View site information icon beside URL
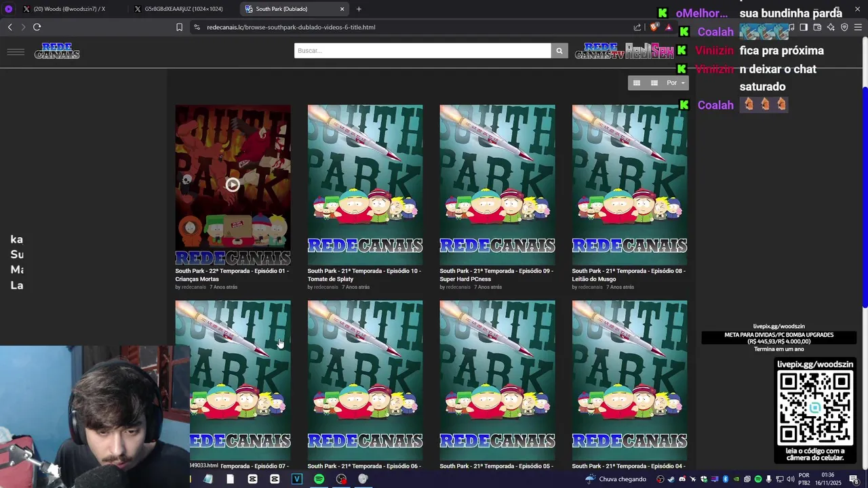 (197, 27)
